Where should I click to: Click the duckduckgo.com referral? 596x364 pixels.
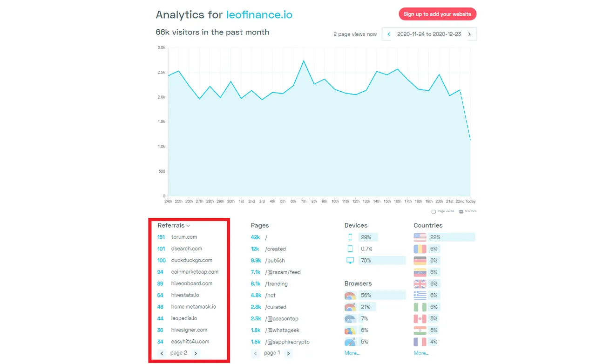click(x=191, y=260)
